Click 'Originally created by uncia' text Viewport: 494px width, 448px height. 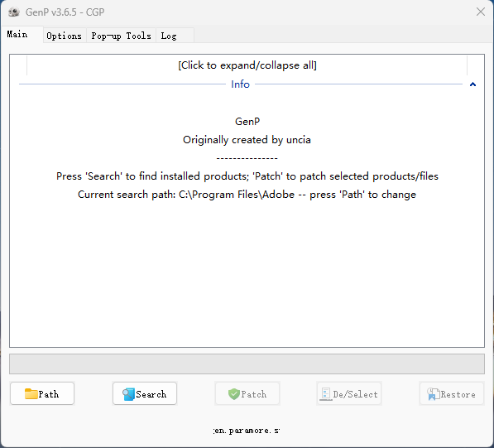coord(247,140)
